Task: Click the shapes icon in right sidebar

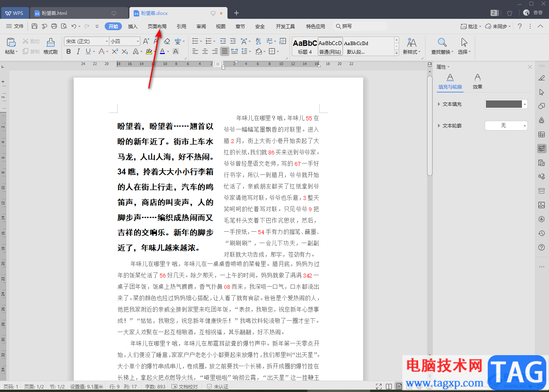Action: [542, 106]
